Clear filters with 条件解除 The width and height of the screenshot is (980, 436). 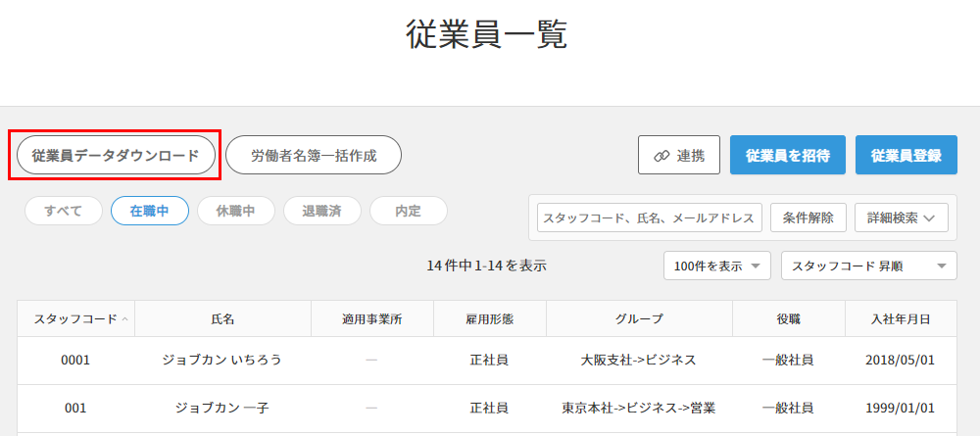808,218
